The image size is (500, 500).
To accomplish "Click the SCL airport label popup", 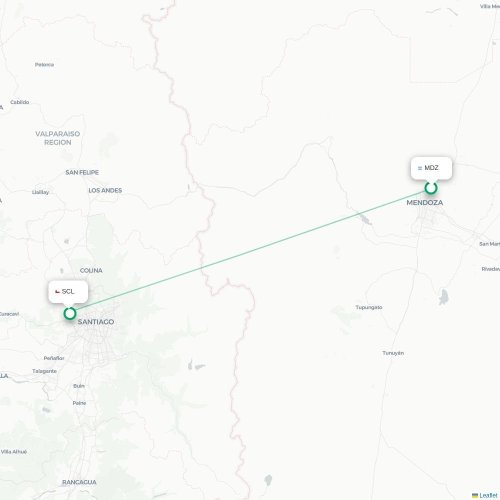I will tap(68, 292).
